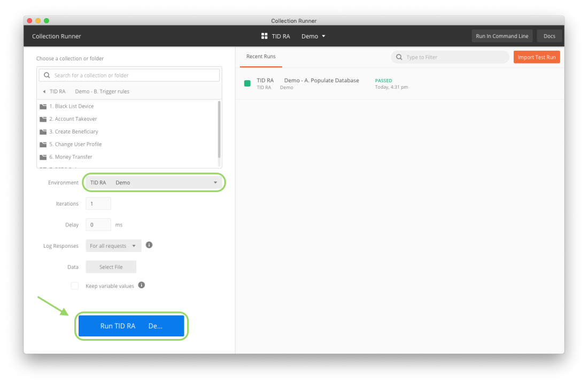Select the 3. Create Beneficiary folder
The height and width of the screenshot is (385, 588).
click(128, 132)
